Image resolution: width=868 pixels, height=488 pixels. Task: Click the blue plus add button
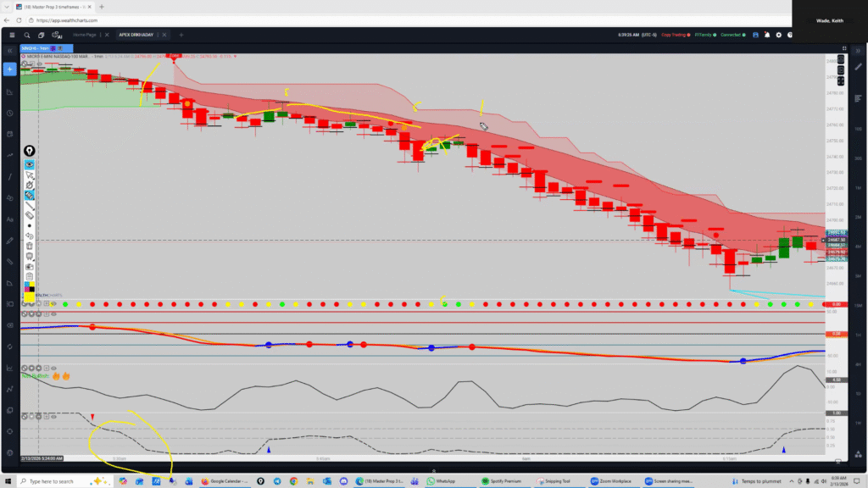9,69
